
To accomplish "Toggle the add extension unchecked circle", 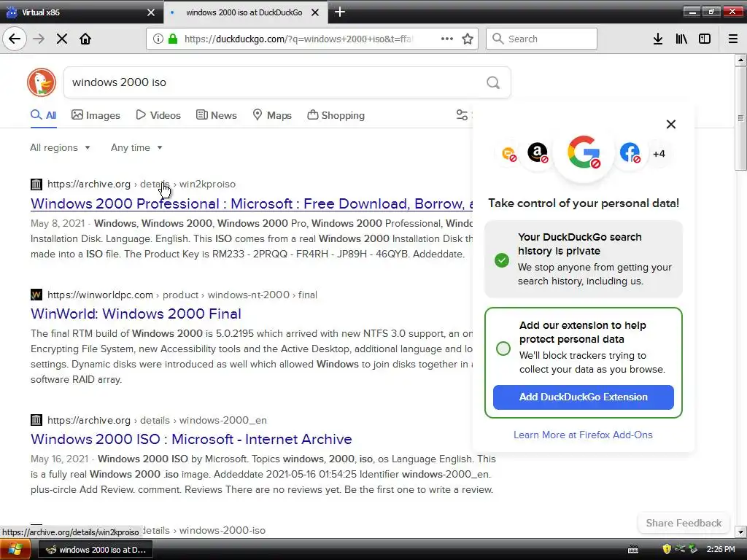I will [x=503, y=349].
